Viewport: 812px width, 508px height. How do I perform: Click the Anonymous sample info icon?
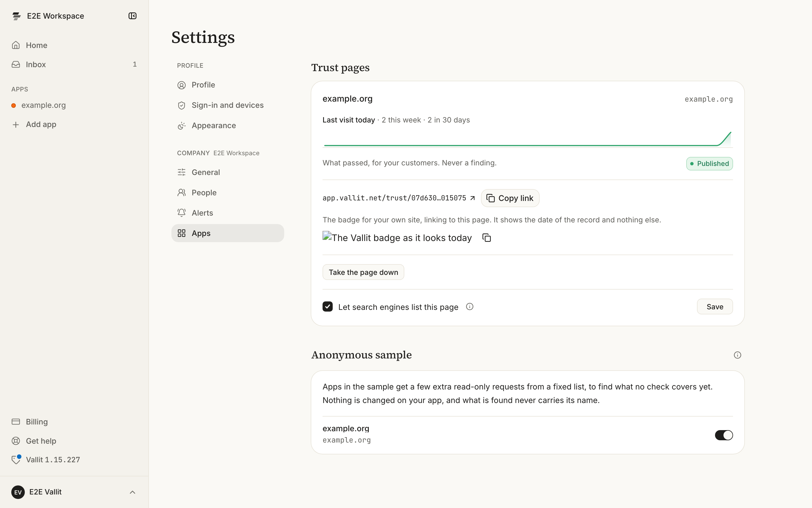[x=737, y=355]
